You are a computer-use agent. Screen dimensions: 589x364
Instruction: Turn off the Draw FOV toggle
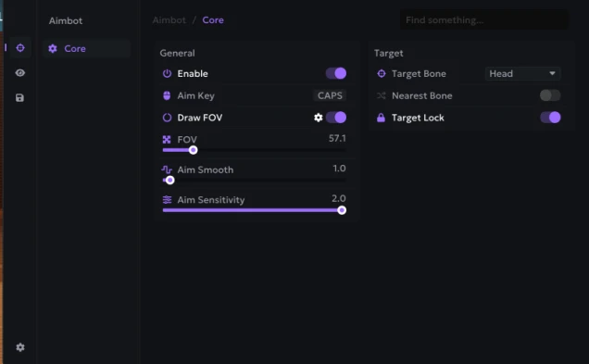(336, 118)
